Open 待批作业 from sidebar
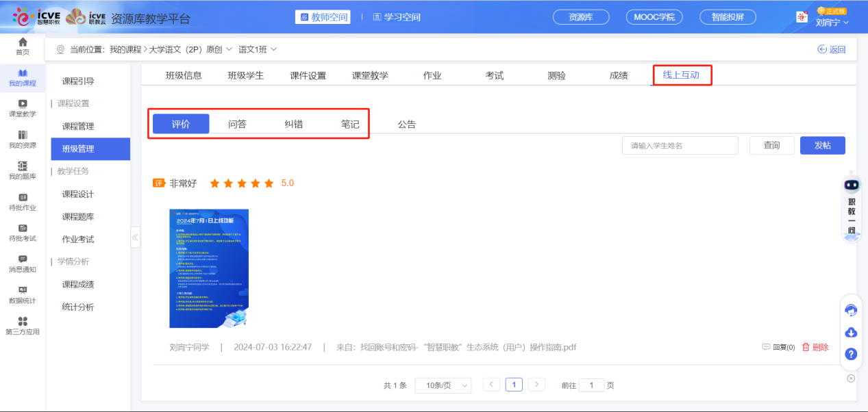This screenshot has width=868, height=412. pos(23,202)
